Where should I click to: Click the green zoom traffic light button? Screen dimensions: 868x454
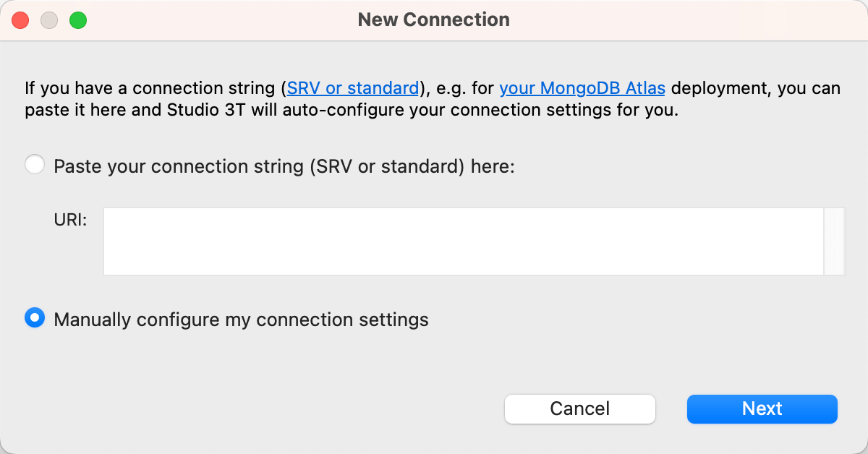pos(78,20)
